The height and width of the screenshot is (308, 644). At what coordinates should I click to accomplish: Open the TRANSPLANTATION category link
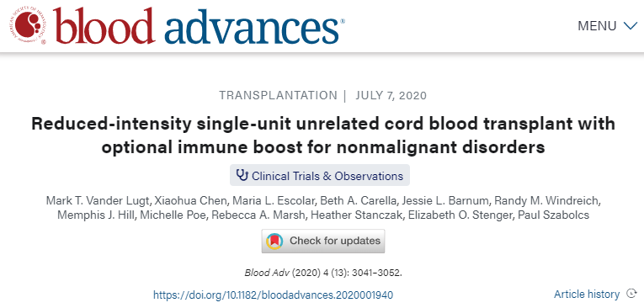click(x=278, y=96)
